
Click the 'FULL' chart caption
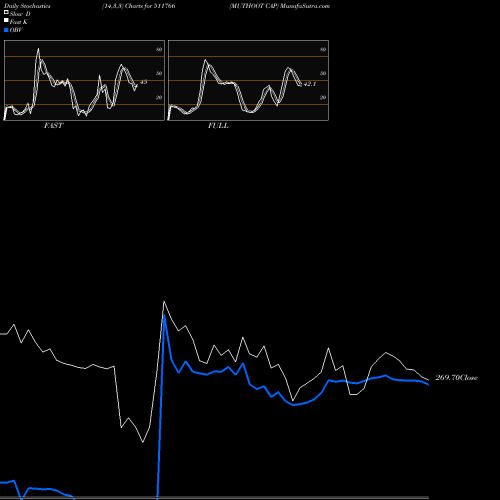tap(218, 126)
